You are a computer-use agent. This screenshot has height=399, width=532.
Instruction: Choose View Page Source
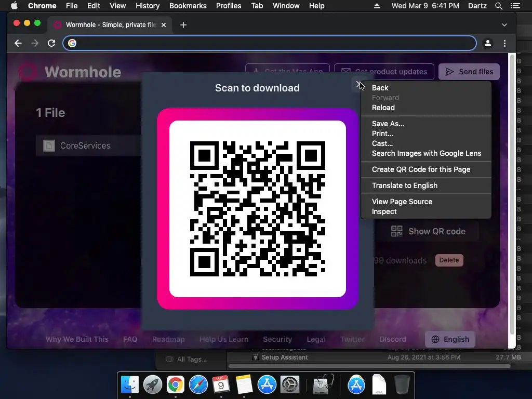426,202
